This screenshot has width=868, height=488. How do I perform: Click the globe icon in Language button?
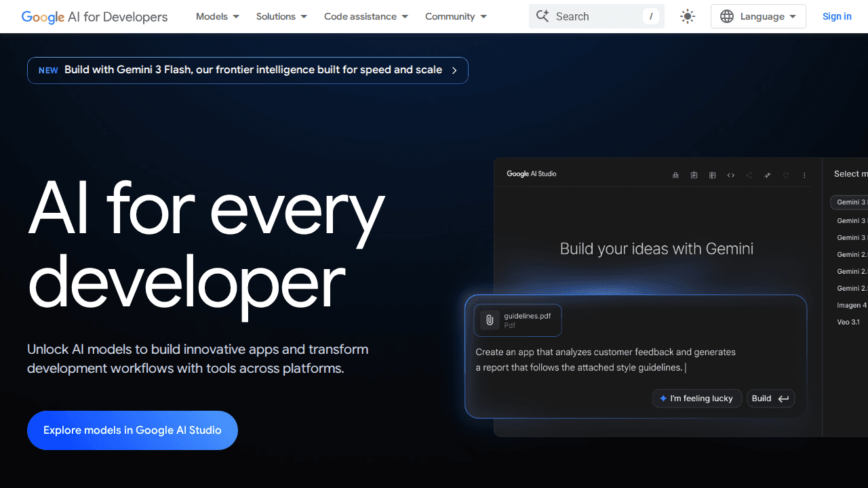[727, 16]
